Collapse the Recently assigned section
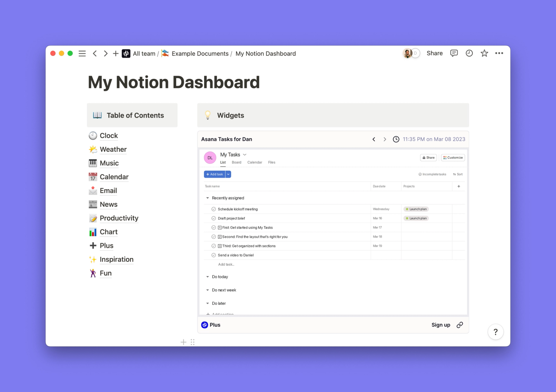This screenshot has height=392, width=556. click(x=208, y=198)
